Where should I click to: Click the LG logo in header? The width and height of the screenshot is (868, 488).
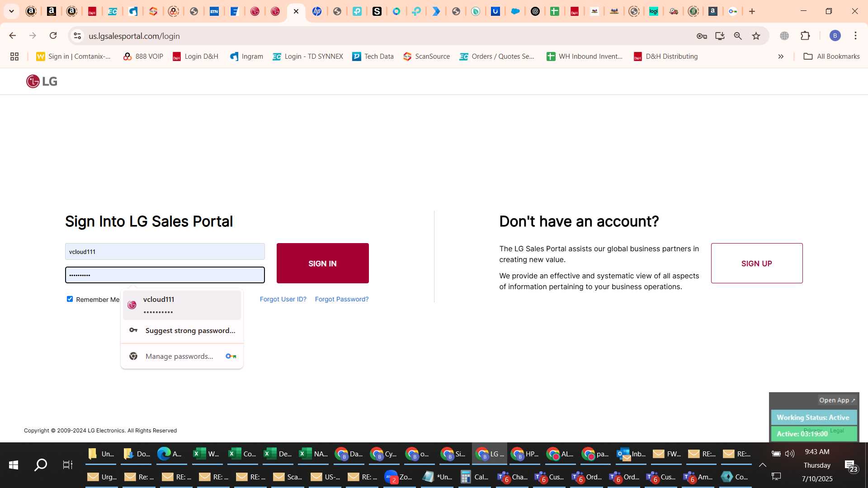pos(42,81)
